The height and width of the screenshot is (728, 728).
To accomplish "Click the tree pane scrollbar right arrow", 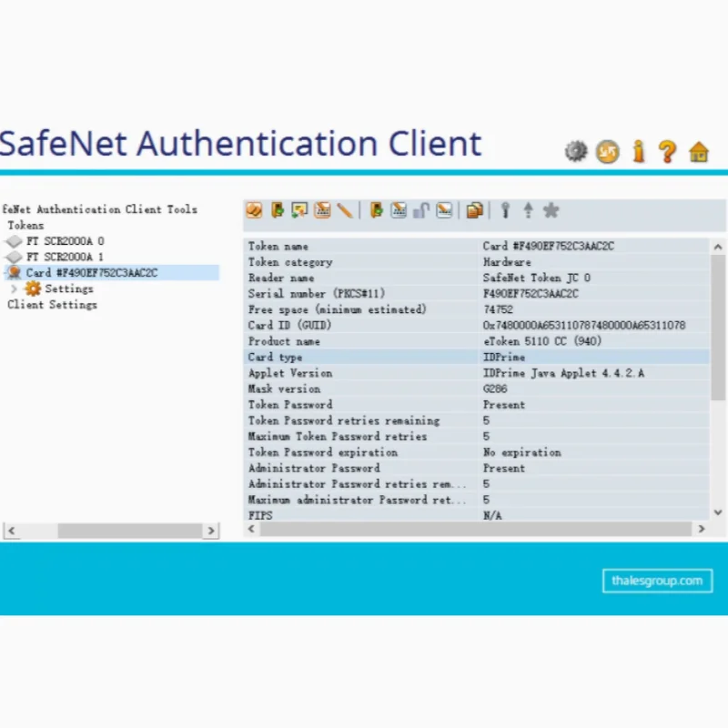I will point(211,531).
